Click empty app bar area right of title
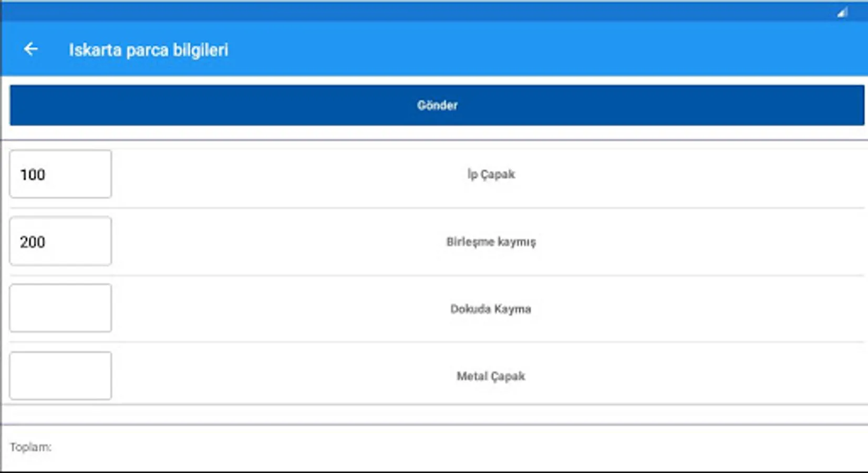The height and width of the screenshot is (473, 868). pyautogui.click(x=525, y=50)
